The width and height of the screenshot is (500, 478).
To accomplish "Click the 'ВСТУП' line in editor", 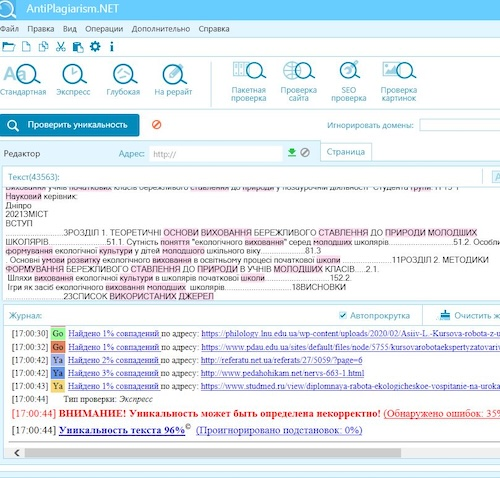I will [19, 223].
